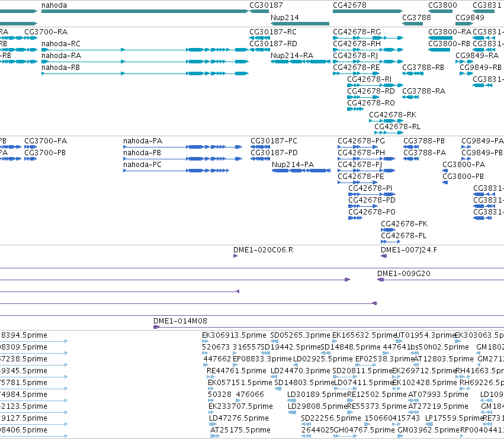This screenshot has width=504, height=439.
Task: Click the CG42678-RH transcript label
Action: 357,43
